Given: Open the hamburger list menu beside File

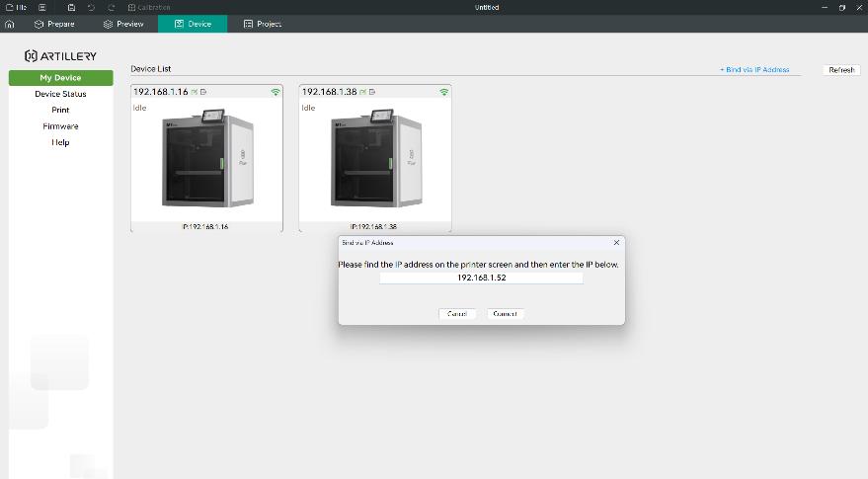Looking at the screenshot, I should coord(42,7).
